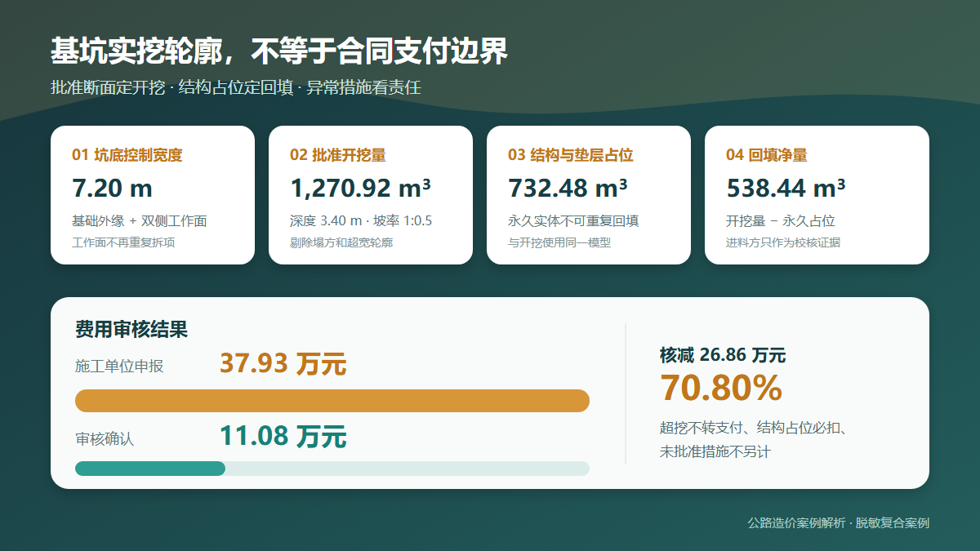This screenshot has height=551, width=980.
Task: Select the value 1,270.92 m³
Action: pos(361,189)
